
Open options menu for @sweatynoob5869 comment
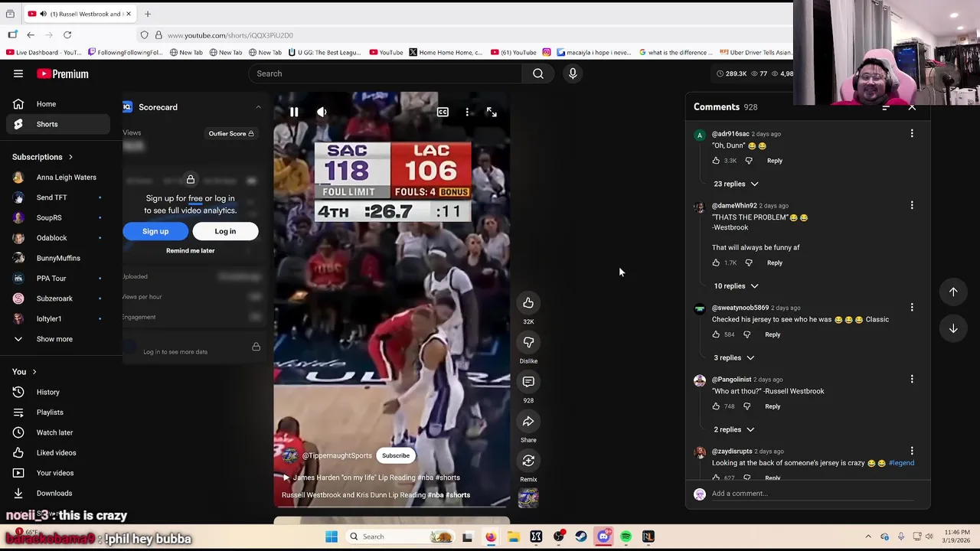point(912,308)
